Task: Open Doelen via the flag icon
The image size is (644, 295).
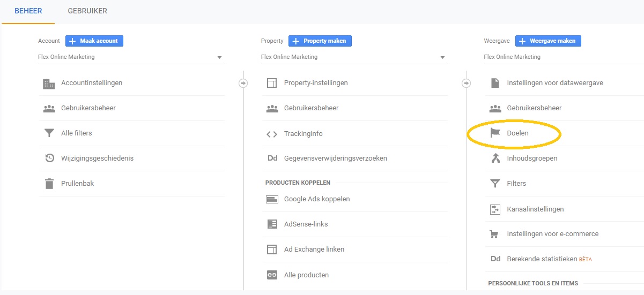Action: pos(495,133)
